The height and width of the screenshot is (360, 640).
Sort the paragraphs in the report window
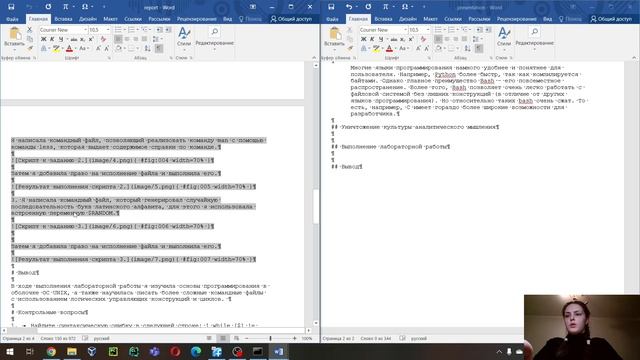click(x=147, y=49)
